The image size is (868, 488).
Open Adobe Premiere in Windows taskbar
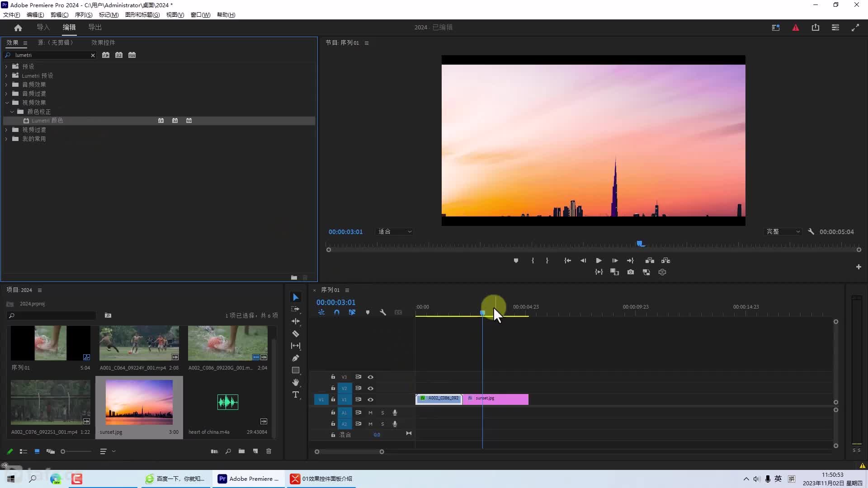[248, 479]
